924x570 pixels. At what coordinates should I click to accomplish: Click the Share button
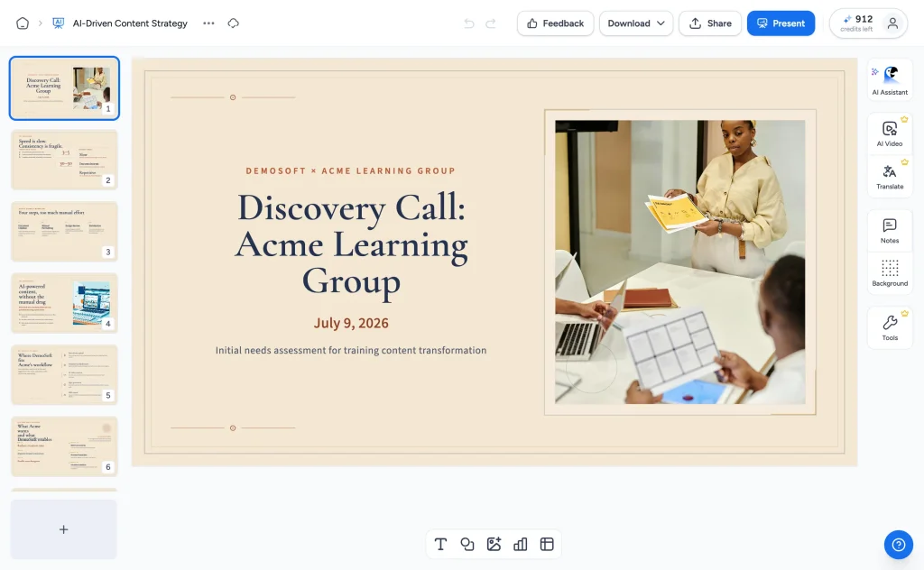point(710,23)
